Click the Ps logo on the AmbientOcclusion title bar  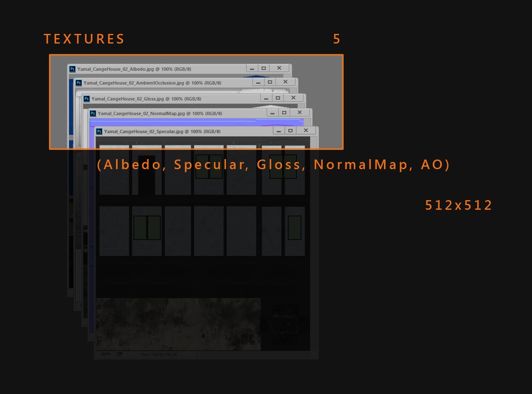click(78, 82)
